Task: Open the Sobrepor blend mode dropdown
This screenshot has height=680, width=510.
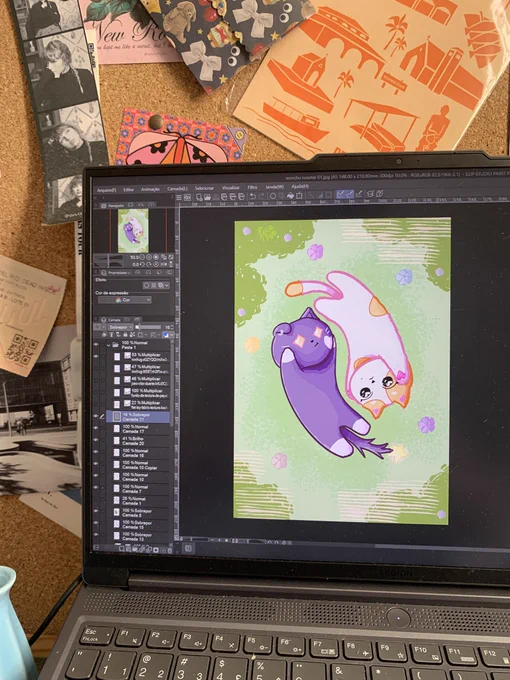Action: pyautogui.click(x=121, y=327)
